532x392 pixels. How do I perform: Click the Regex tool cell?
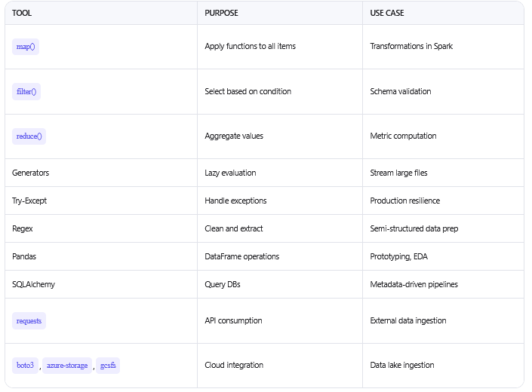coord(23,228)
